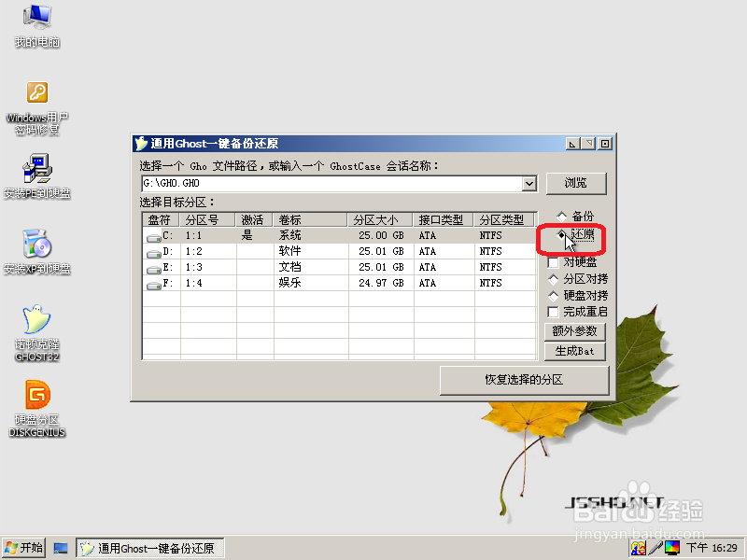The height and width of the screenshot is (560, 747).
Task: Select partition labeled 软件
Action: [290, 251]
